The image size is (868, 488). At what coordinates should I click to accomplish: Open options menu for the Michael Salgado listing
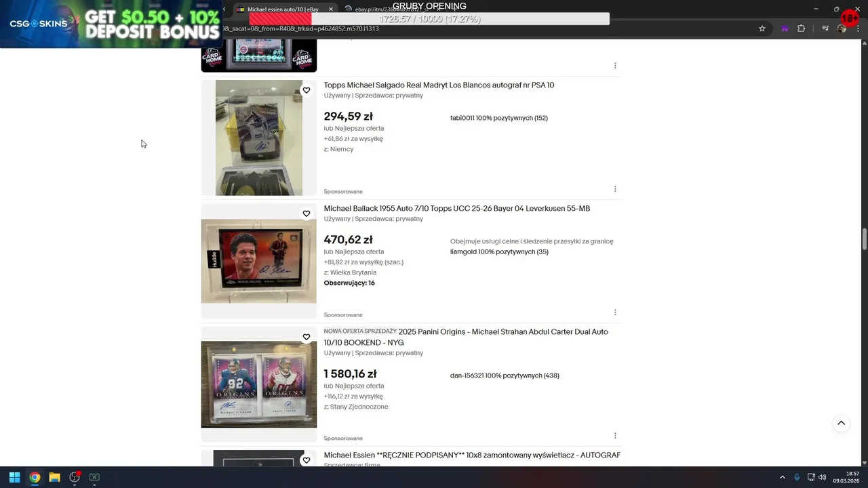click(x=615, y=189)
